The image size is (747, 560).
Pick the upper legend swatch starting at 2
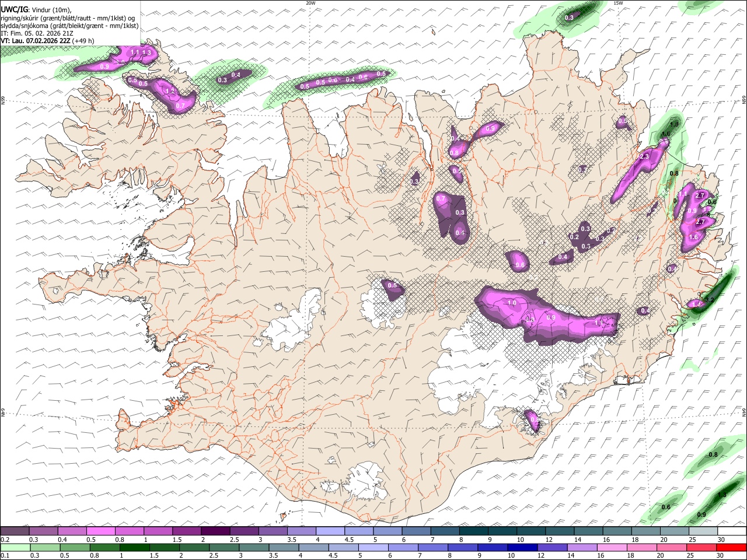[215, 531]
